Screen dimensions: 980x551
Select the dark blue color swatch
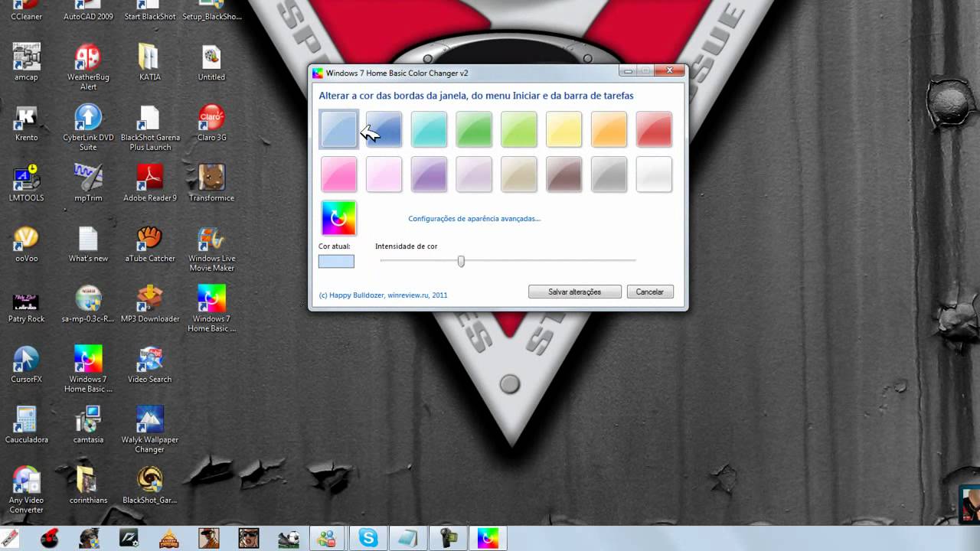384,129
